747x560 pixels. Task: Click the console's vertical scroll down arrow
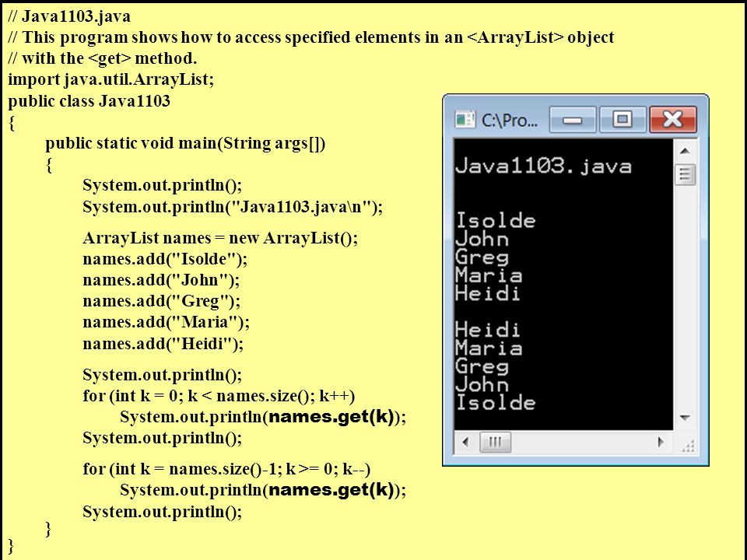point(685,418)
